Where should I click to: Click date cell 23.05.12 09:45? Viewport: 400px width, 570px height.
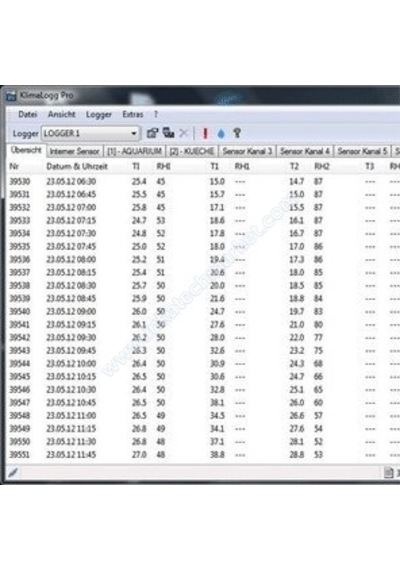[71, 351]
